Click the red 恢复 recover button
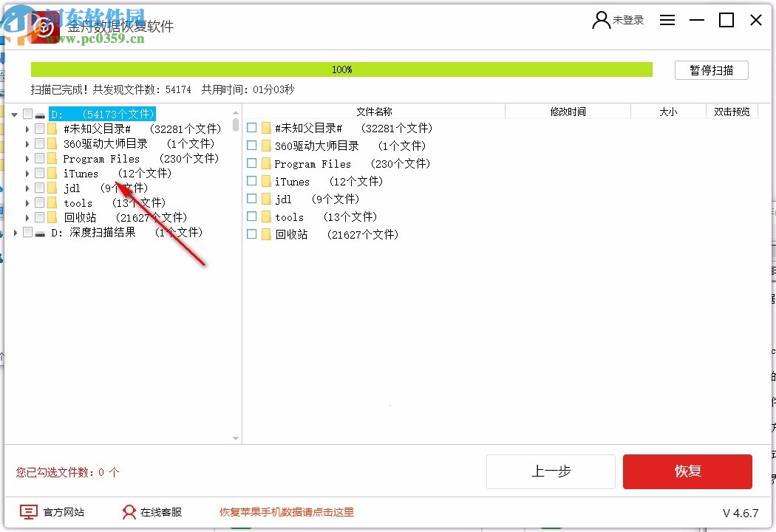Image resolution: width=776 pixels, height=532 pixels. click(687, 471)
